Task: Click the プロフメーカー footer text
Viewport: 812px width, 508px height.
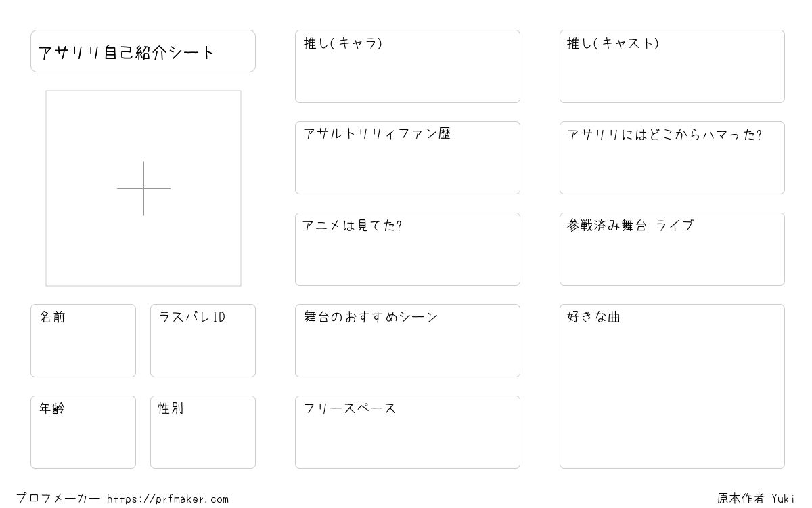Action: click(x=58, y=499)
